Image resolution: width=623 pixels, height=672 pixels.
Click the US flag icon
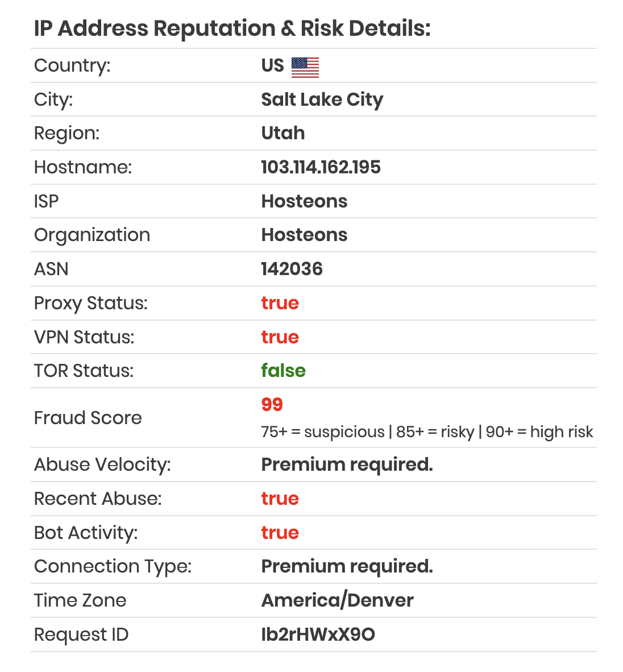305,67
